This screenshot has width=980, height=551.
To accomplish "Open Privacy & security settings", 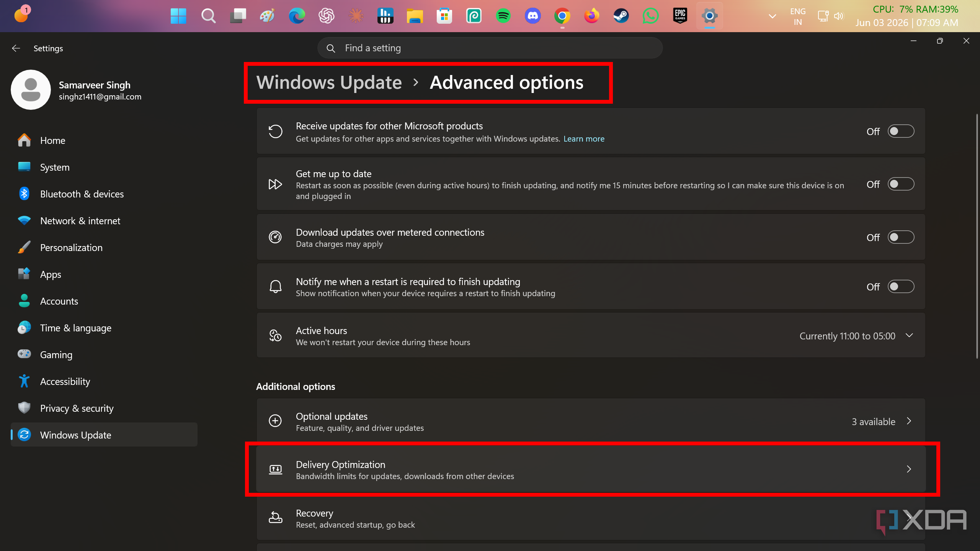I will pos(104,408).
